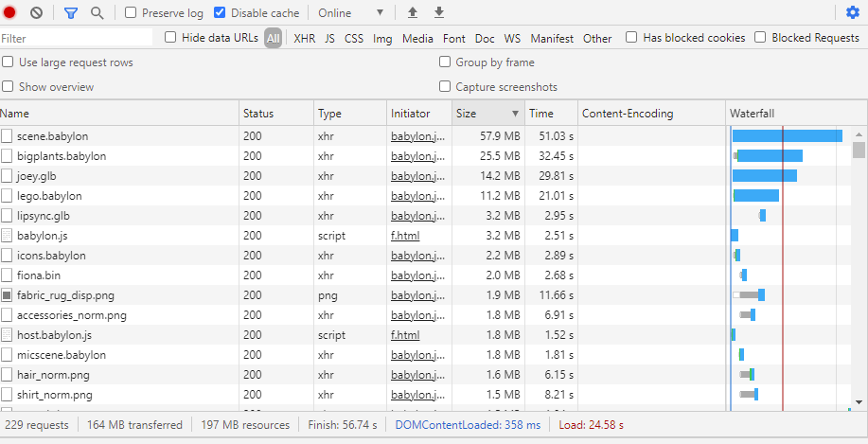Open search with the magnifier icon
Screen dimensions: 868x444
coord(97,13)
